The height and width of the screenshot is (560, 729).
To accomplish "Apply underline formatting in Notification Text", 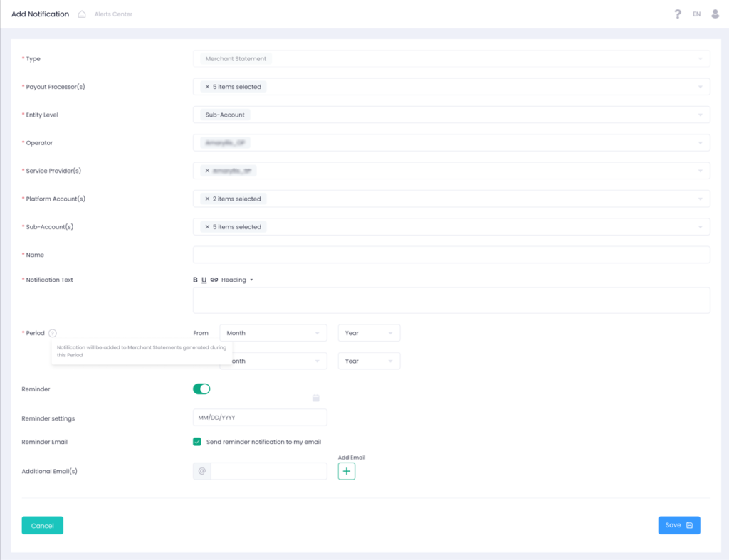I will point(204,280).
